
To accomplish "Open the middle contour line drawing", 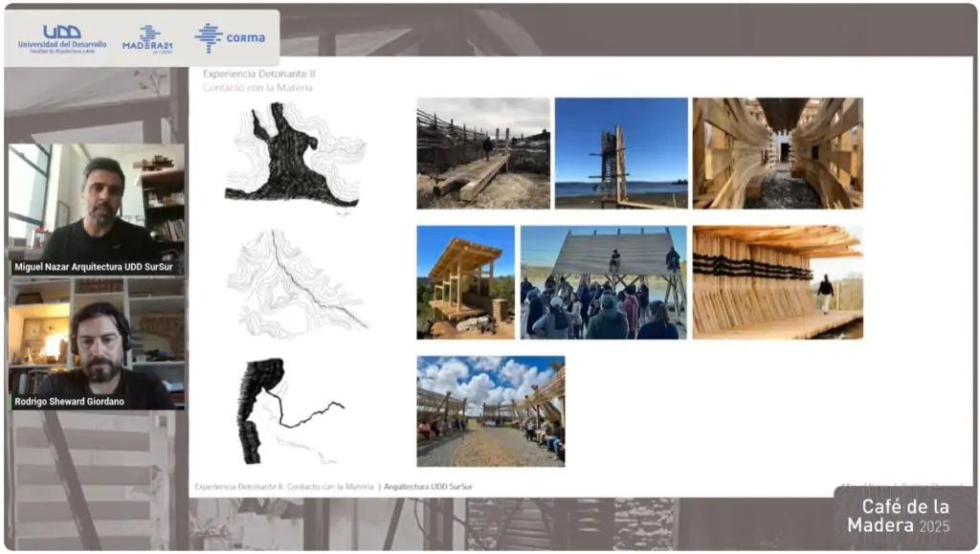I will 297,284.
